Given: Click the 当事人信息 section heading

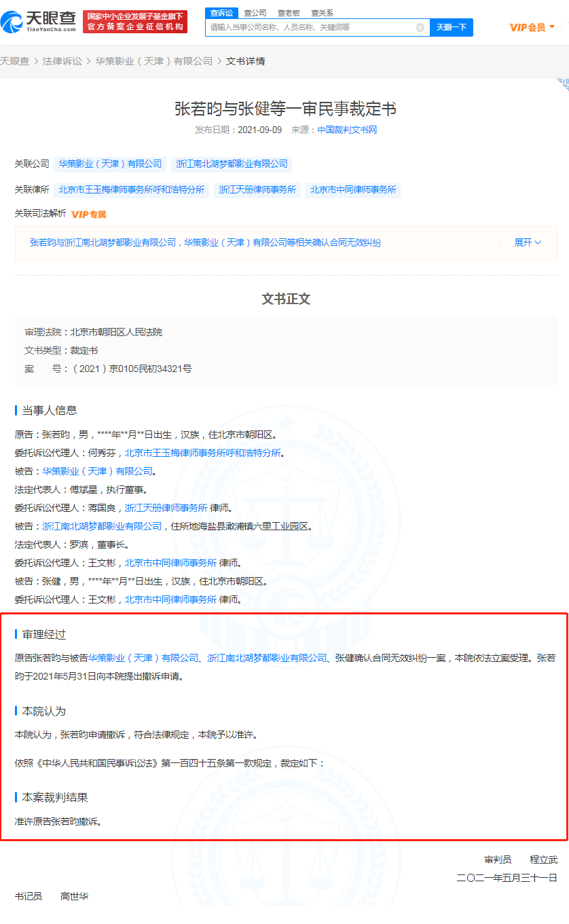Looking at the screenshot, I should coord(50,410).
